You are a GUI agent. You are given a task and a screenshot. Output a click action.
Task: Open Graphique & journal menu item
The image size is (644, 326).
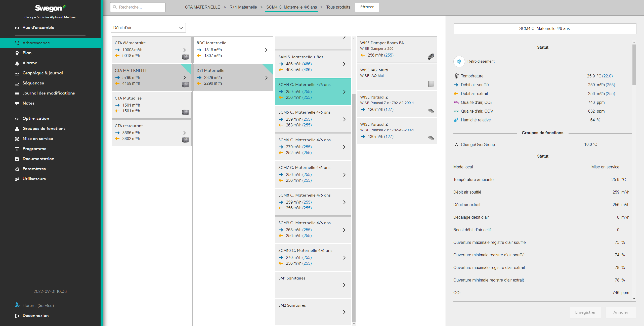pyautogui.click(x=42, y=73)
